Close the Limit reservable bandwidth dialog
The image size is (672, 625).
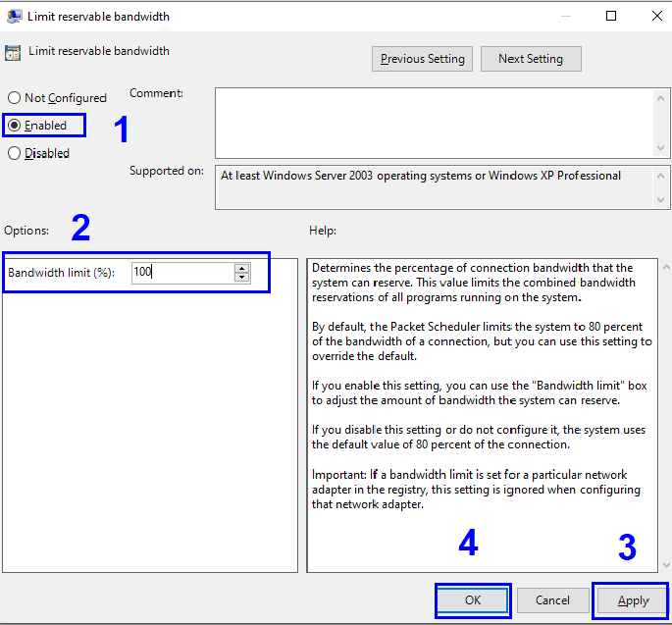[x=656, y=16]
